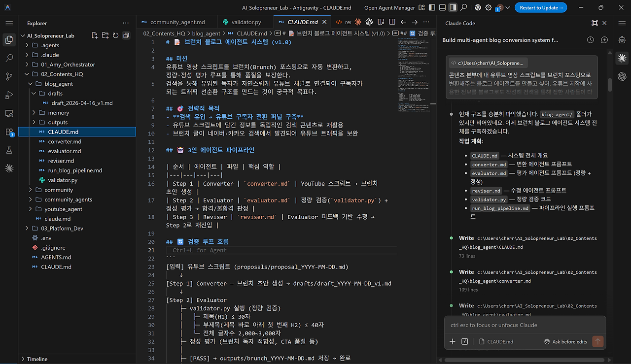631x364 pixels.
Task: Go back with the left arrow
Action: [403, 22]
